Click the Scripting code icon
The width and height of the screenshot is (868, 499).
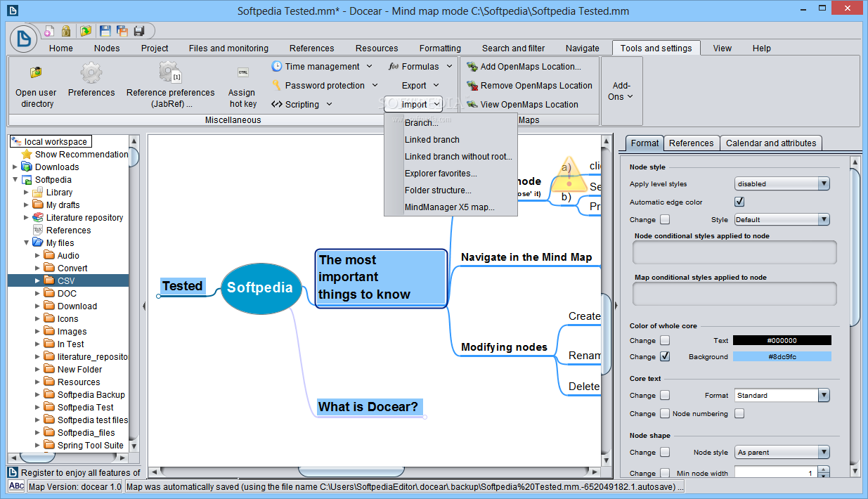click(x=277, y=104)
